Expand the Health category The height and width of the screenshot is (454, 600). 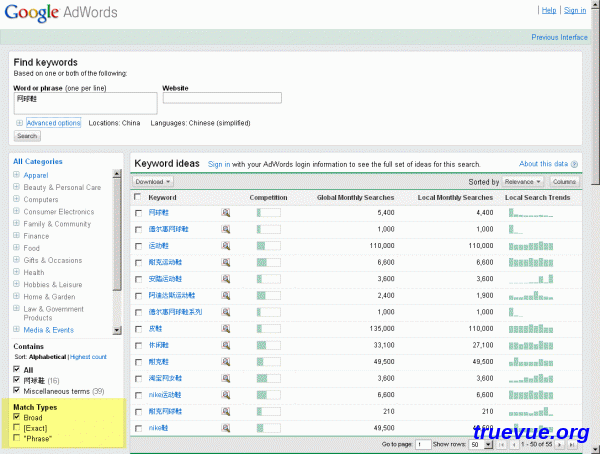pos(16,272)
